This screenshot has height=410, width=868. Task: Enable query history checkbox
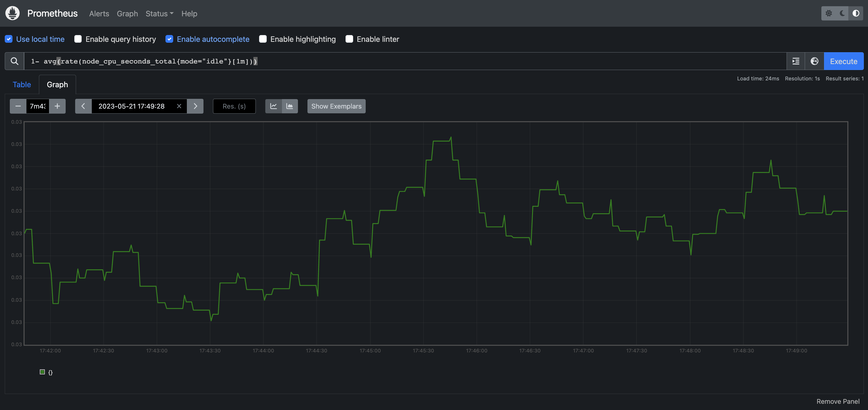click(78, 39)
